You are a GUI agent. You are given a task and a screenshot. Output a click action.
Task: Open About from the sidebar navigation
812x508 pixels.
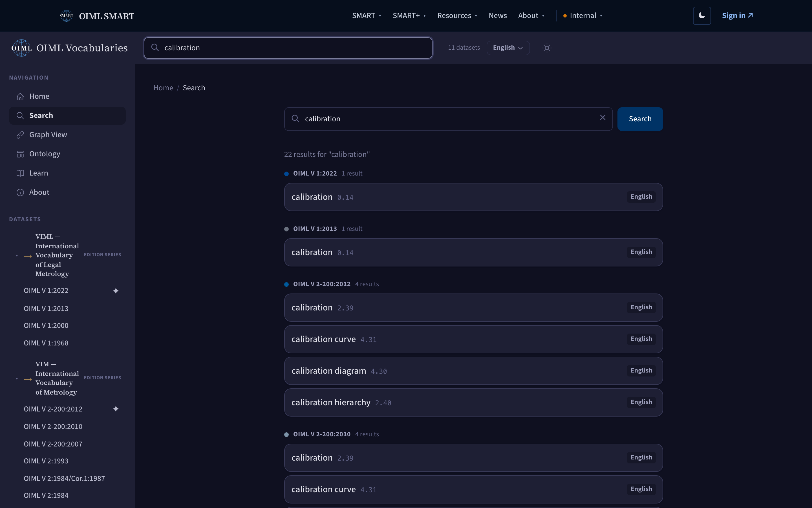pyautogui.click(x=67, y=192)
